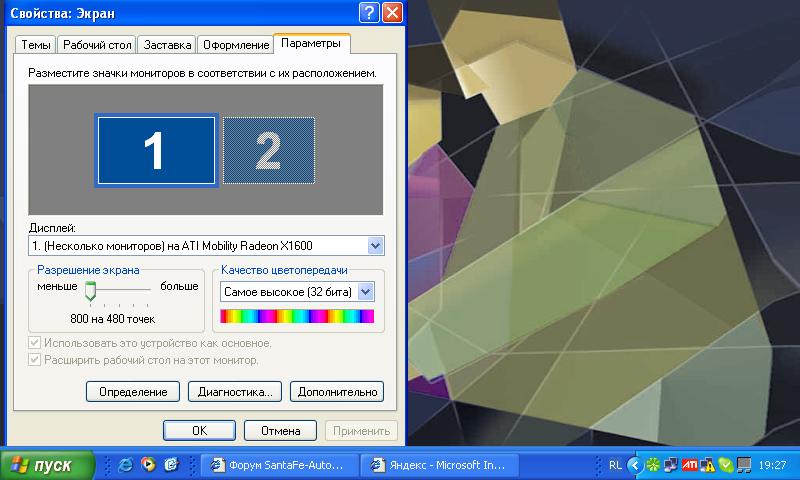Select monitor 2 icon in display layout

click(268, 151)
